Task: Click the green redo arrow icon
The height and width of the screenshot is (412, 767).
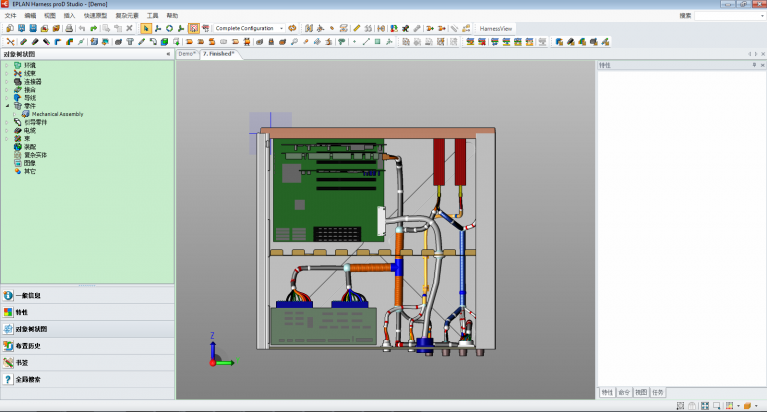Action: point(93,28)
